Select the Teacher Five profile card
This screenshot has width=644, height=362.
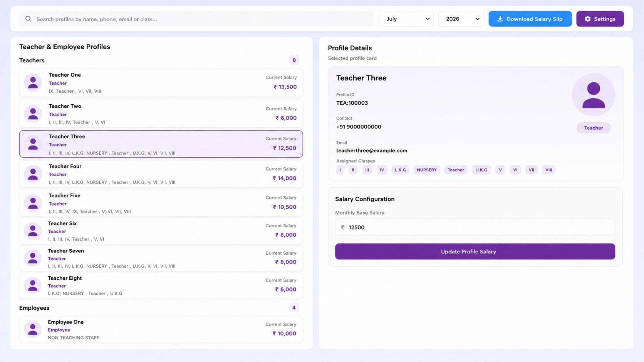(161, 203)
